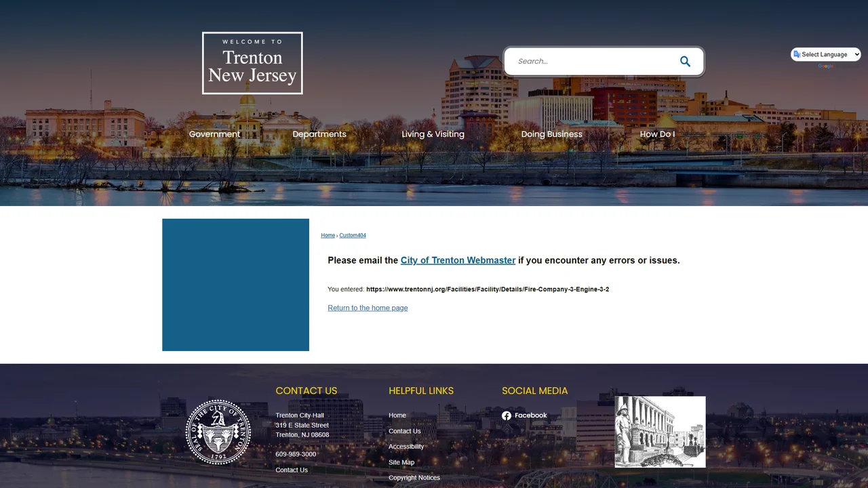Open the Departments menu
This screenshot has height=488, width=868.
click(x=319, y=134)
